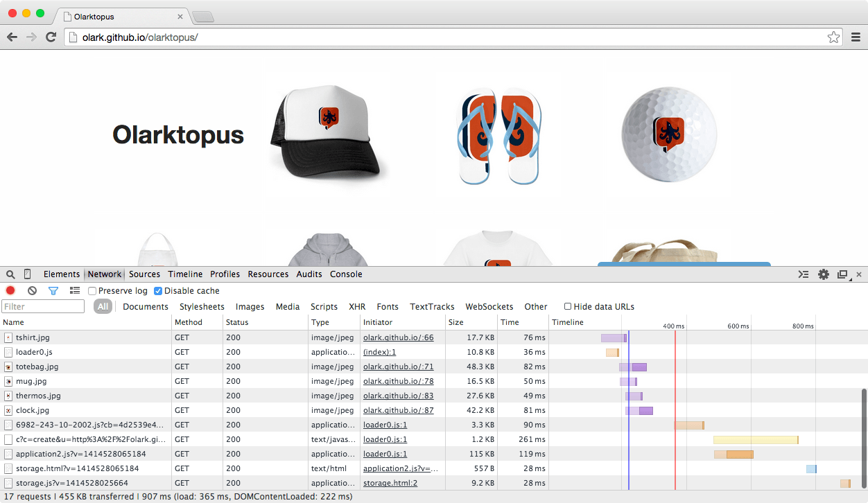Image resolution: width=868 pixels, height=503 pixels.
Task: Check the Hide data URLs option
Action: [568, 307]
